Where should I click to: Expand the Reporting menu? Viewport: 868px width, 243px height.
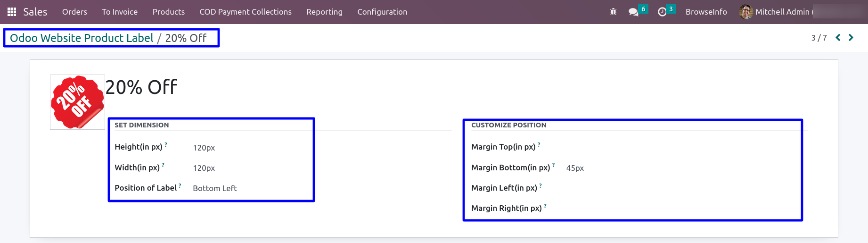pyautogui.click(x=324, y=12)
